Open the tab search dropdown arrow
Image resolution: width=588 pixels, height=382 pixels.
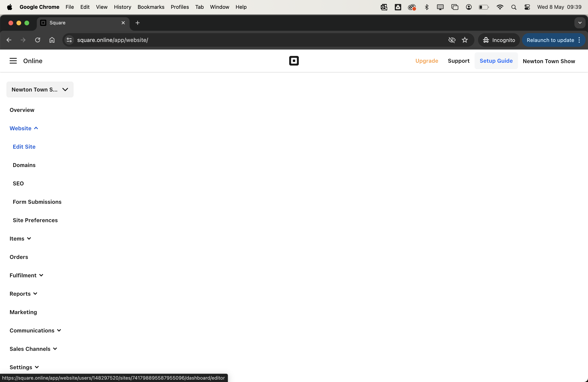[580, 23]
